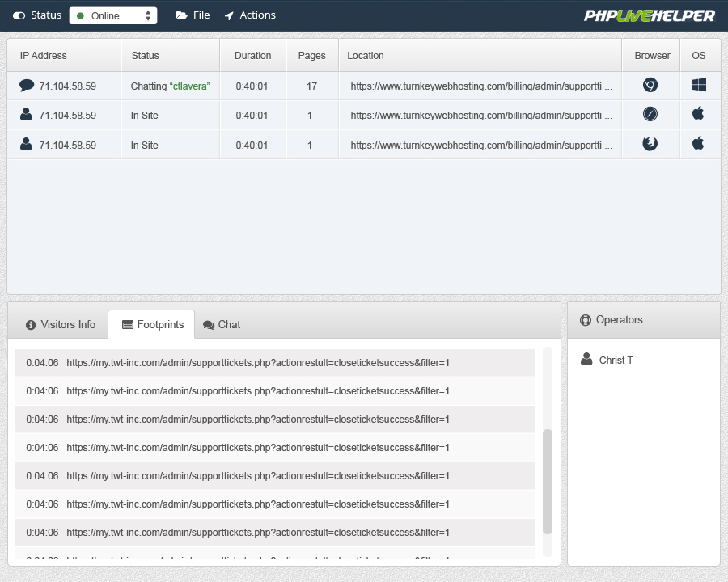Click the Safari browser icon in the second row
The height and width of the screenshot is (582, 728).
click(x=650, y=115)
